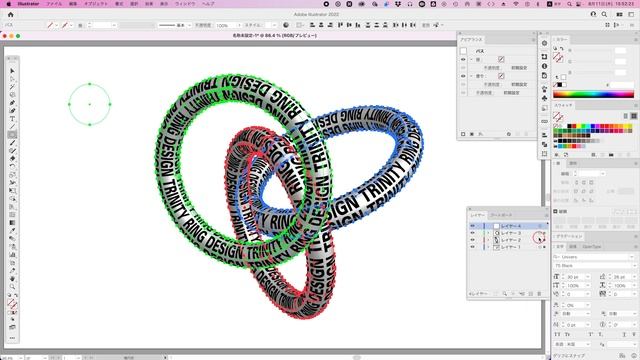Click the search icon in the application bar
The image size is (640, 360).
604,14
